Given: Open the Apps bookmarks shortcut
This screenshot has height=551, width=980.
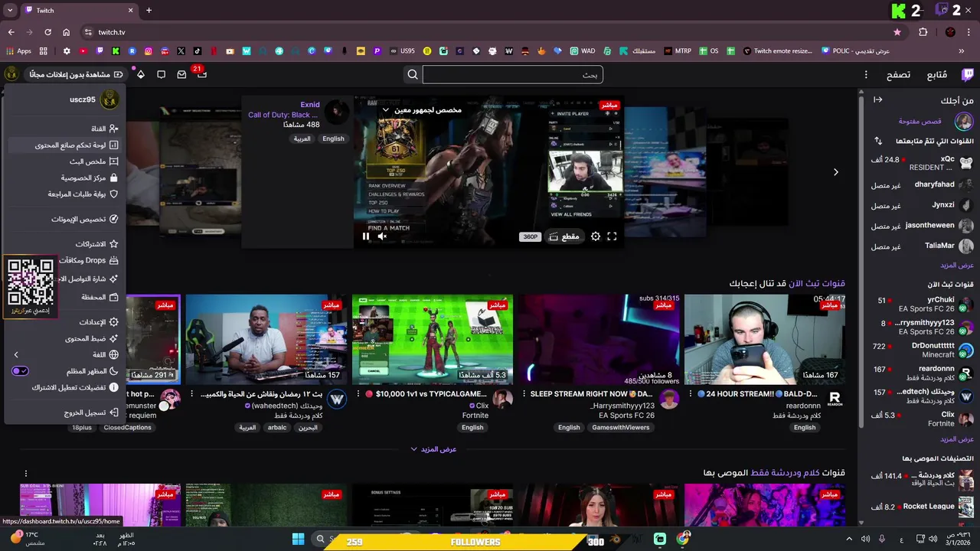Looking at the screenshot, I should point(18,51).
